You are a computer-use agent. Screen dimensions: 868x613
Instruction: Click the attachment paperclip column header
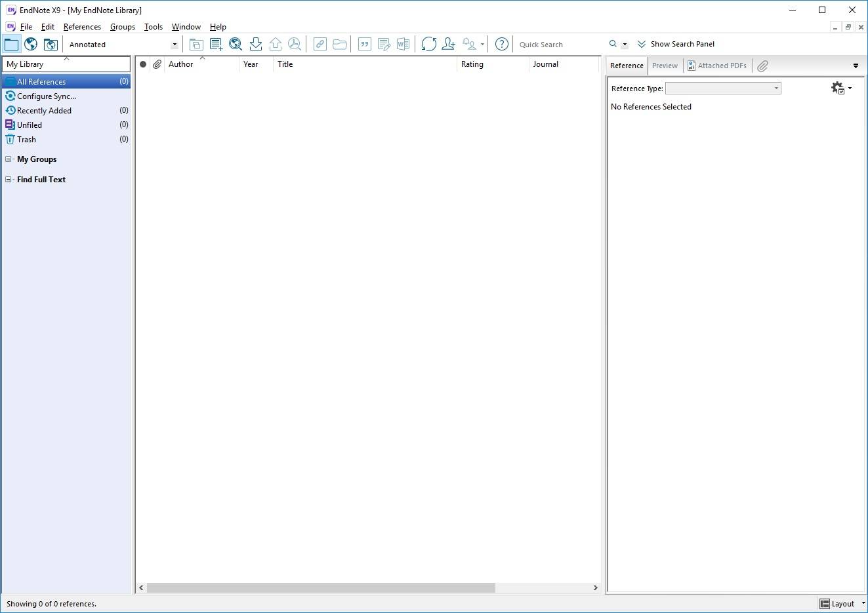click(157, 64)
